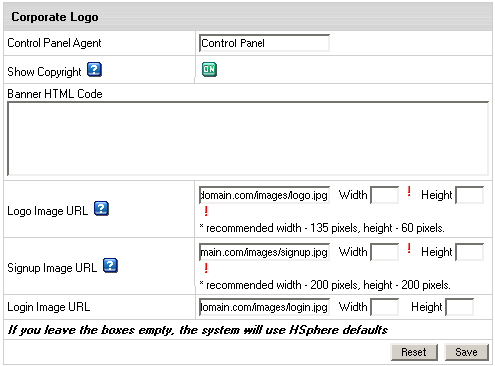Save the corporate logo settings
Image resolution: width=495 pixels, height=366 pixels.
[467, 352]
